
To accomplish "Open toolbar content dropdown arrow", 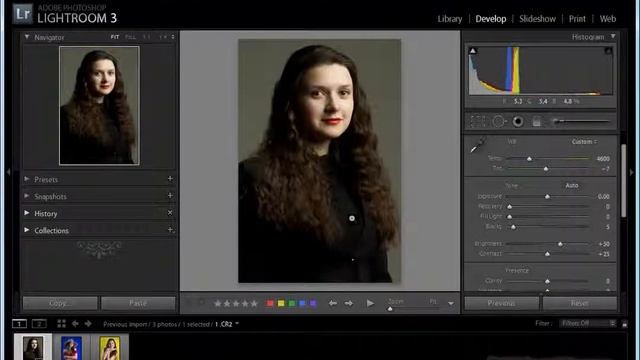I will (451, 304).
